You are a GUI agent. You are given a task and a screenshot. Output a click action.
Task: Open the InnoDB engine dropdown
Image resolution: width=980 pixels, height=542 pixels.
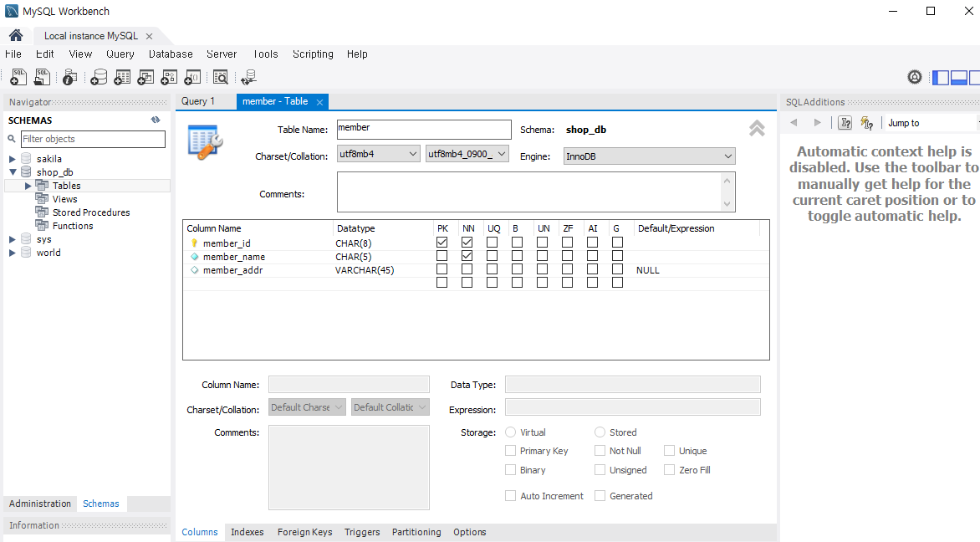(650, 156)
